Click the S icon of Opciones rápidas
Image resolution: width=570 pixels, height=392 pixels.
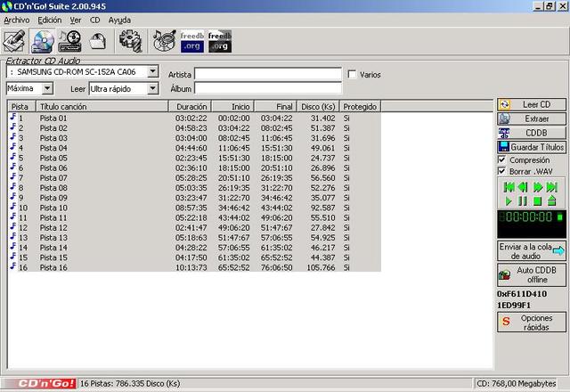point(506,322)
